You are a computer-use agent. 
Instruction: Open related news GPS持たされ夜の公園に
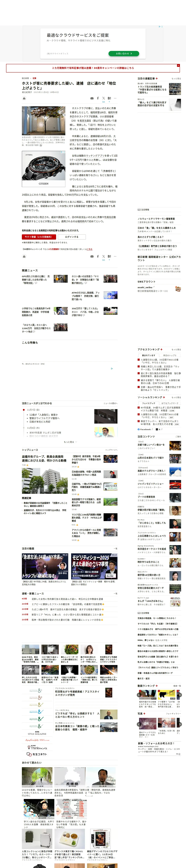(36, 280)
